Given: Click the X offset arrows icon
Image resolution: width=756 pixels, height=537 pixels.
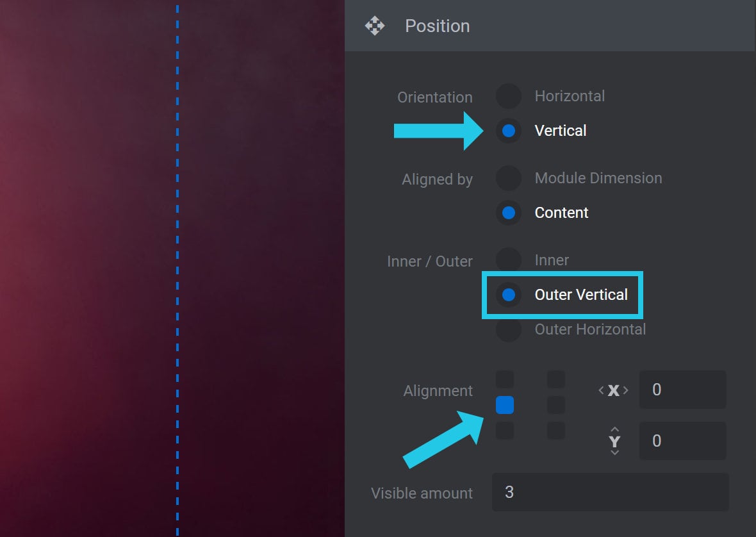Looking at the screenshot, I should (x=613, y=390).
